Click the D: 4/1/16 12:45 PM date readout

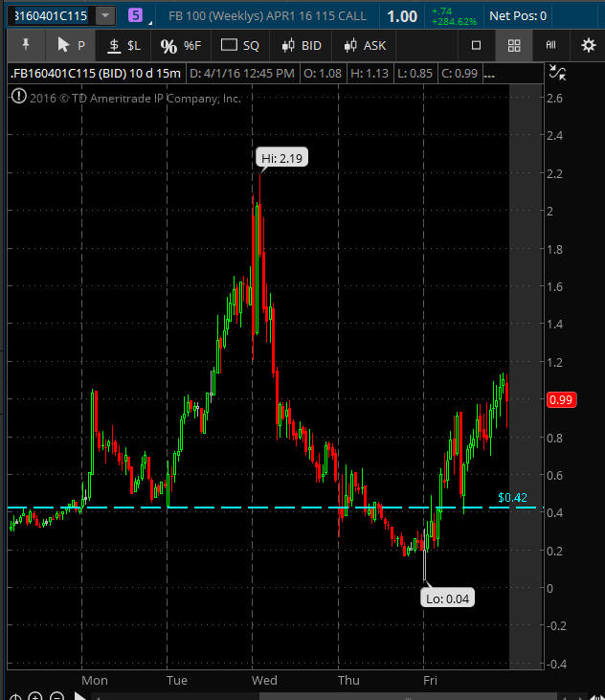point(242,73)
